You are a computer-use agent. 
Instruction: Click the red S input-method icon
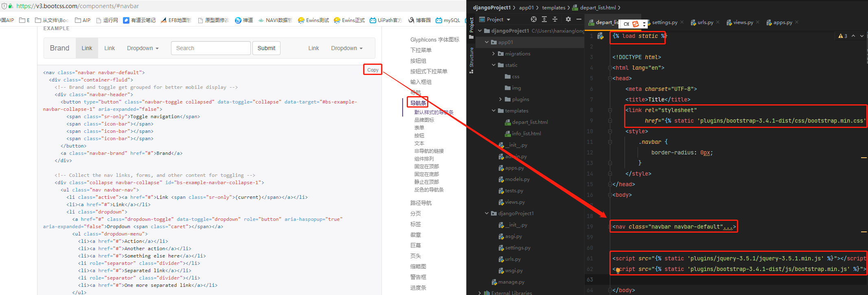click(636, 24)
